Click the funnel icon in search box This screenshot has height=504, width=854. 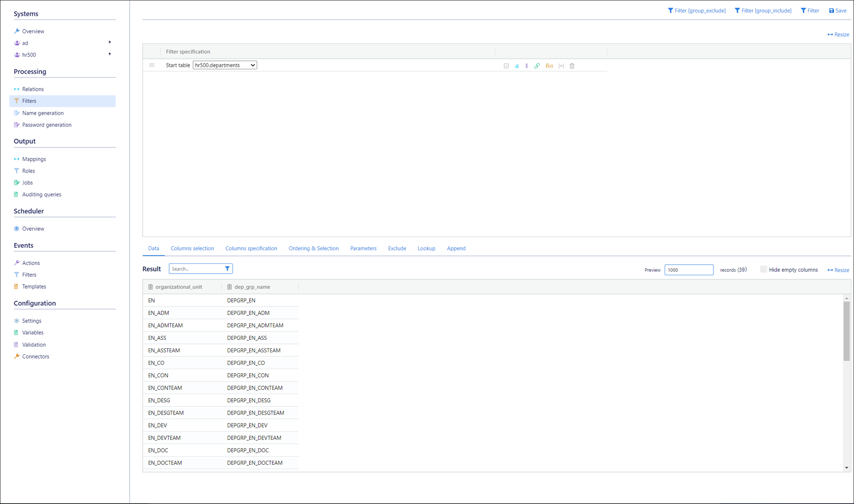pos(227,269)
